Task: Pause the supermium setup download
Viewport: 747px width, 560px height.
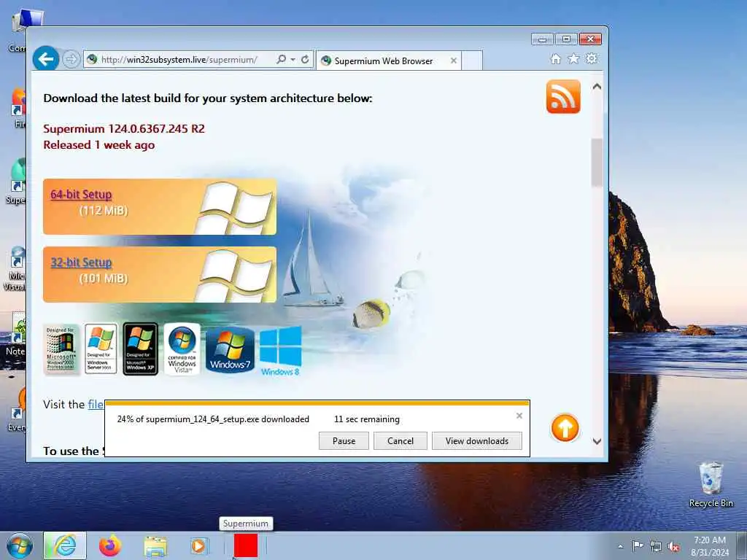Action: (x=344, y=441)
